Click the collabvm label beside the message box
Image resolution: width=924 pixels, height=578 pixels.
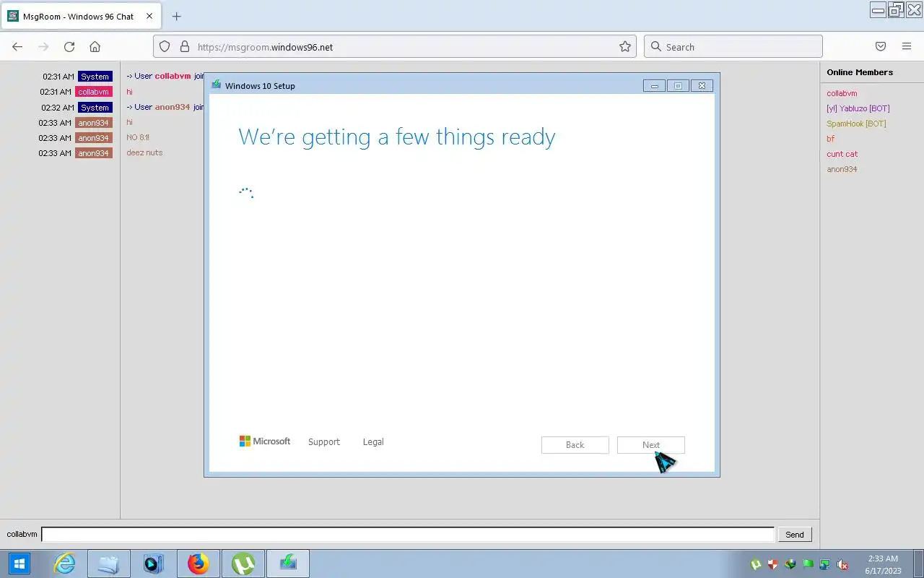point(22,535)
